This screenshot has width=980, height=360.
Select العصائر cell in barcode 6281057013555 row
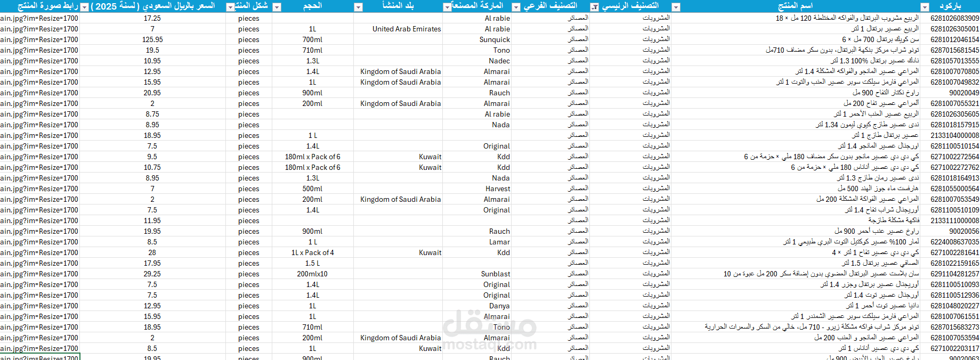pos(550,61)
